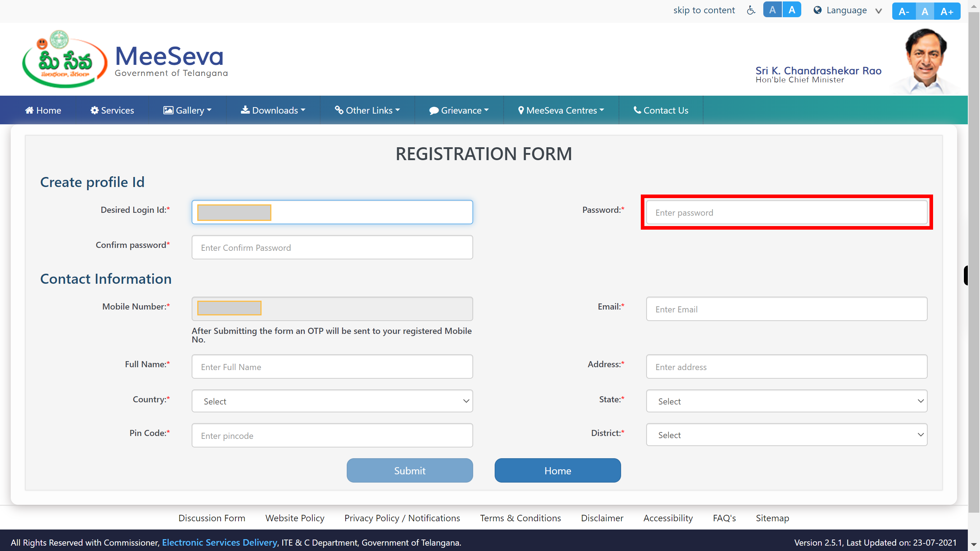Viewport: 980px width, 551px height.
Task: Click the globe Language icon
Action: 817,10
